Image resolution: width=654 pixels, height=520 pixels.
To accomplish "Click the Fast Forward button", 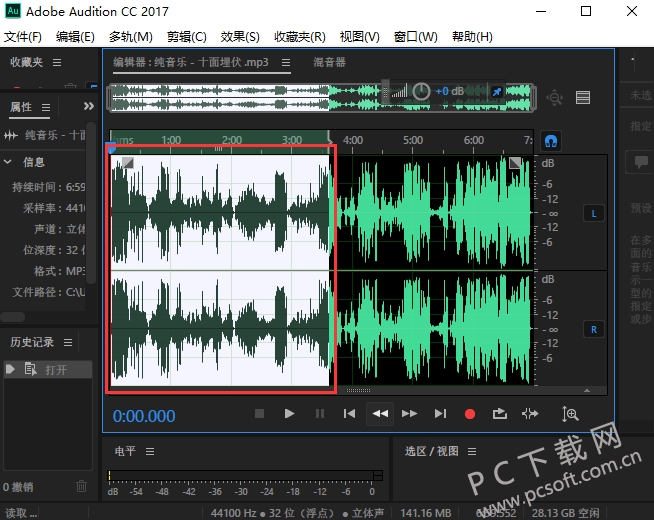I will coord(409,413).
